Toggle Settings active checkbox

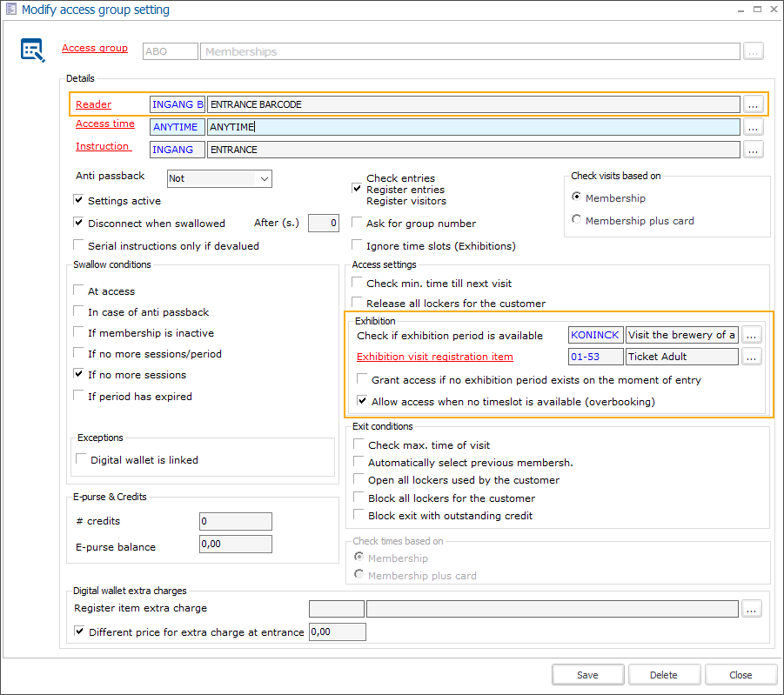click(78, 200)
